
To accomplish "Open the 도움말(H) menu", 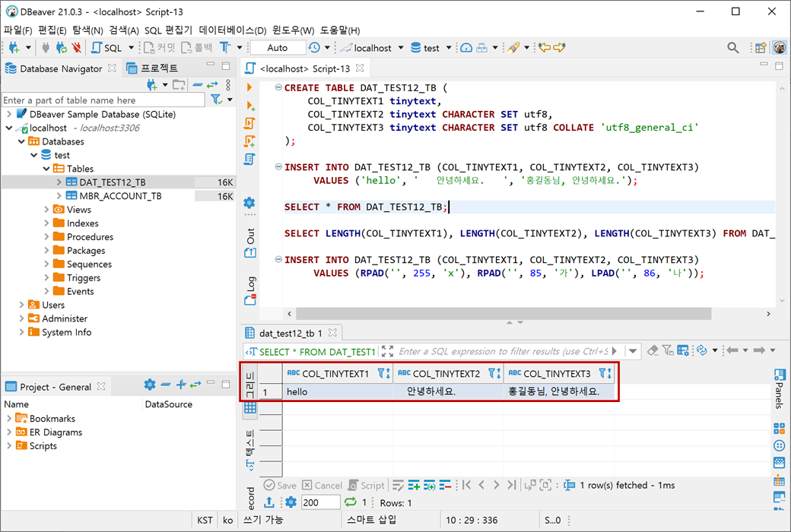I will (x=340, y=30).
